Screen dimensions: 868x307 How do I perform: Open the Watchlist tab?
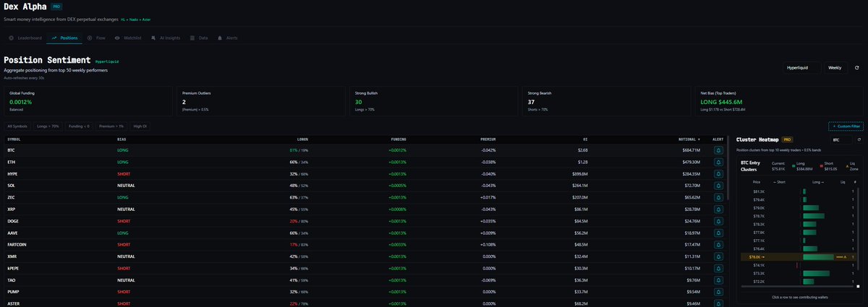click(127, 37)
